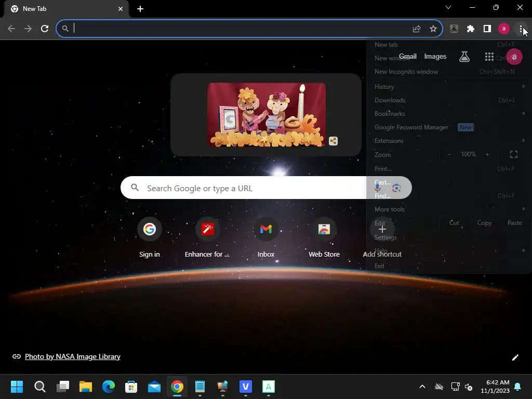Open the green A app on taskbar
This screenshot has height=399, width=532.
269,387
